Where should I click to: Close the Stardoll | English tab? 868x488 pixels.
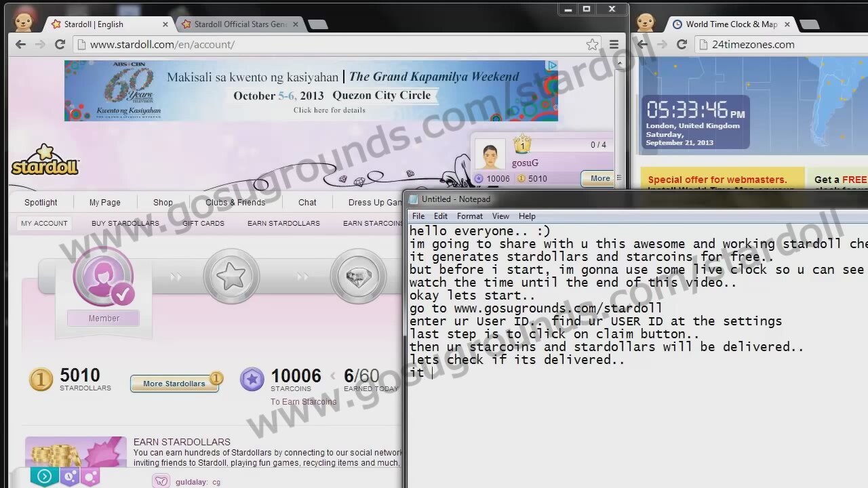[165, 24]
